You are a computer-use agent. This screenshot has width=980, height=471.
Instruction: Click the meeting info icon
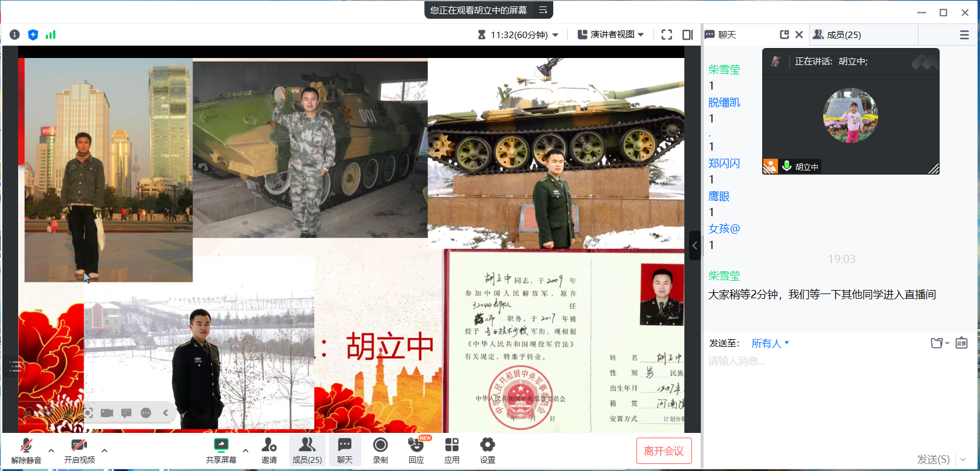(15, 35)
